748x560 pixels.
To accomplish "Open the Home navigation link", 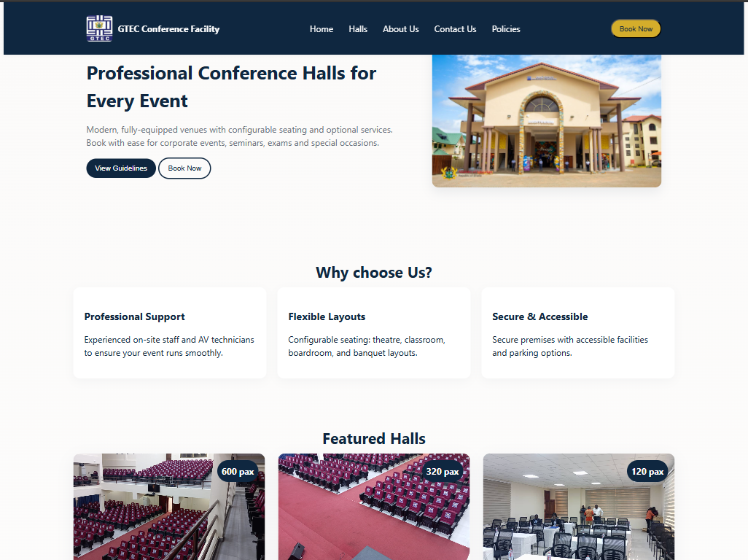I will click(x=321, y=29).
